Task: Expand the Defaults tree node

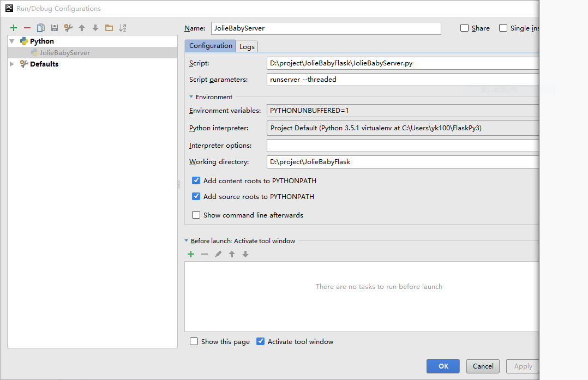Action: pyautogui.click(x=12, y=64)
